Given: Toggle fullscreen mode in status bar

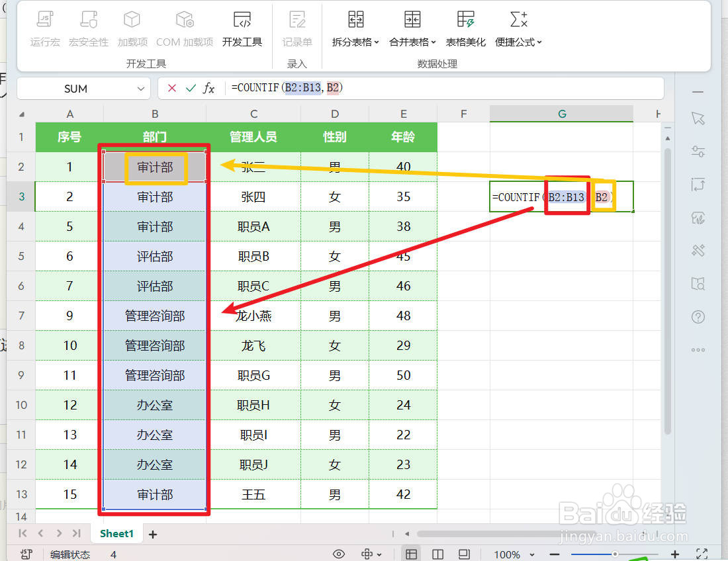Looking at the screenshot, I should (702, 554).
